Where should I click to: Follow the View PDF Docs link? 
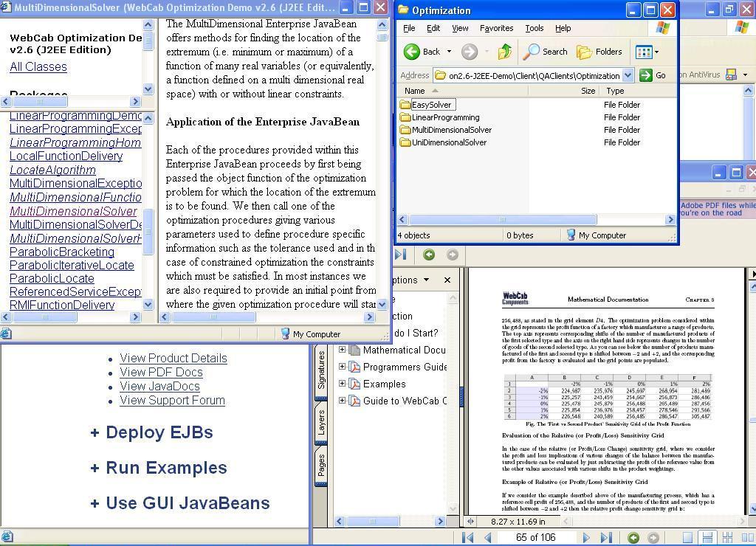tap(161, 373)
